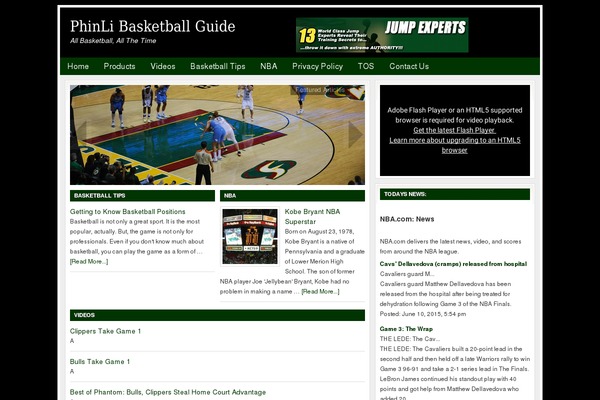Click the TODAYS NEWS: sidebar header
Screen dimensions: 600x400
[x=455, y=194]
